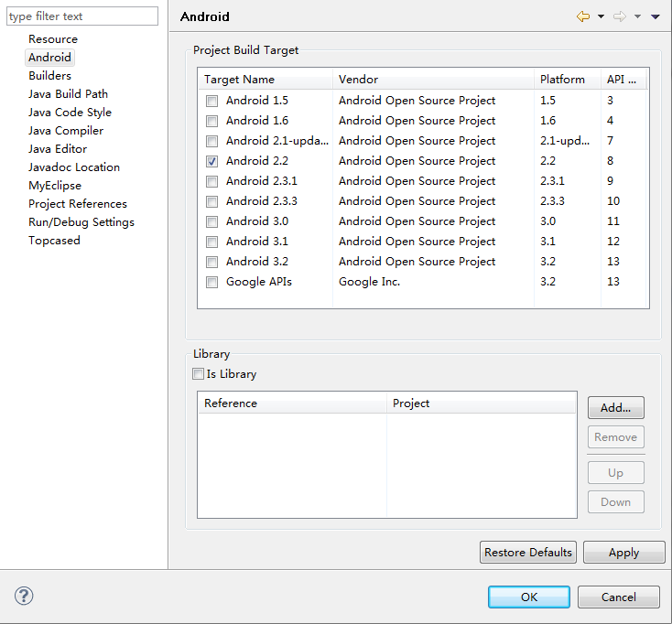This screenshot has width=672, height=624.
Task: Open the help question mark icon
Action: point(24,596)
